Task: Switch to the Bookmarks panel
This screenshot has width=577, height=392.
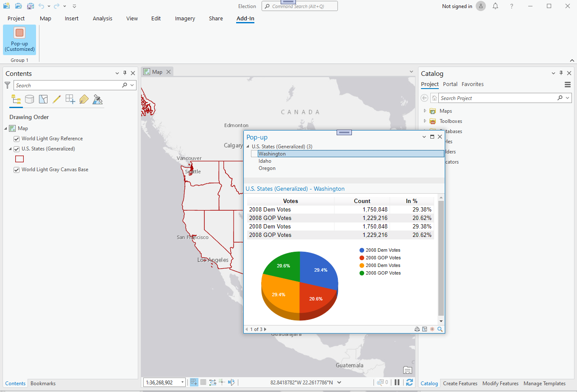Action: pyautogui.click(x=42, y=383)
